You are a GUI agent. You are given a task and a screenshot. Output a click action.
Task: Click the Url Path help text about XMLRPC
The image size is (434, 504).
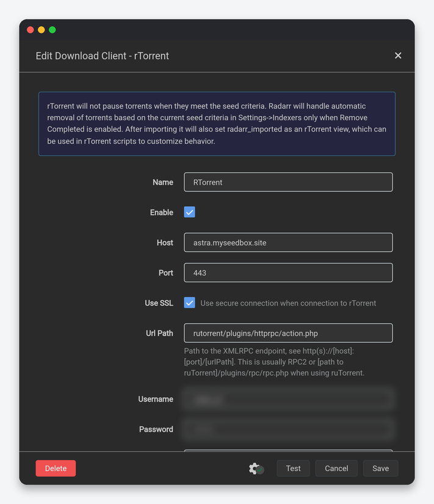pos(274,362)
